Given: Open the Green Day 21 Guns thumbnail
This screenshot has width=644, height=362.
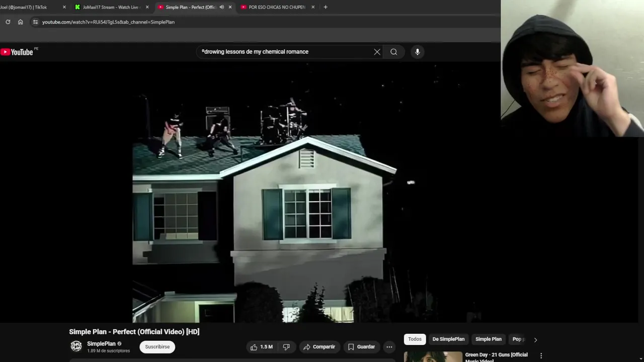Looking at the screenshot, I should coord(433,356).
